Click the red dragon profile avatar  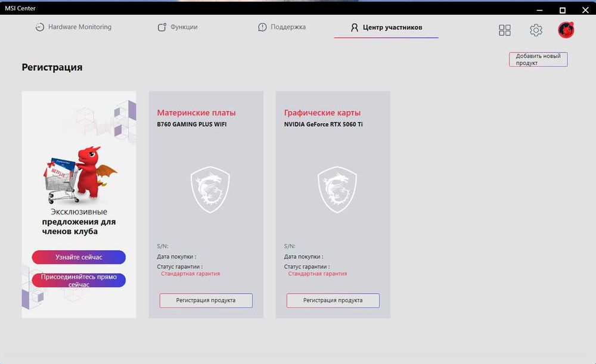[566, 30]
